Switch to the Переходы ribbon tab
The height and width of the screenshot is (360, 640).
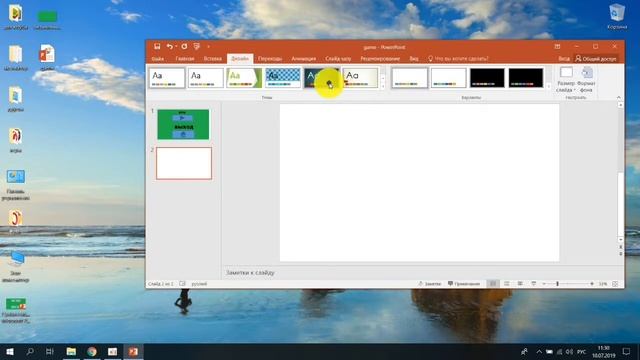(270, 59)
